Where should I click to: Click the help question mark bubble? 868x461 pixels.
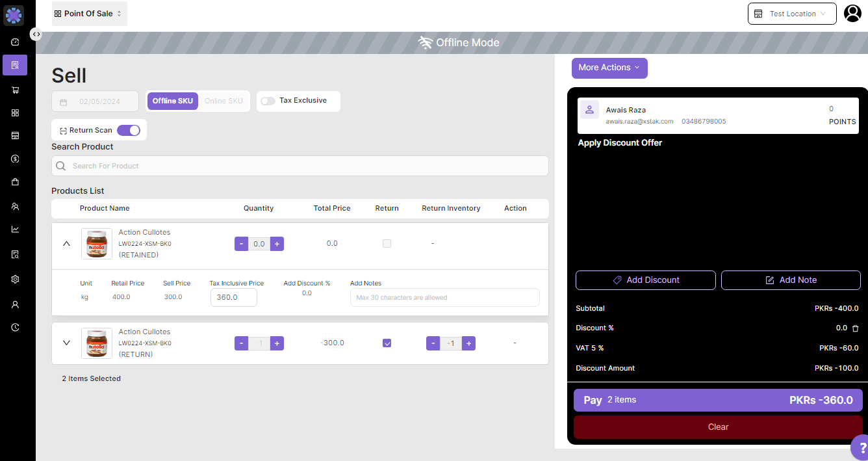tap(862, 449)
